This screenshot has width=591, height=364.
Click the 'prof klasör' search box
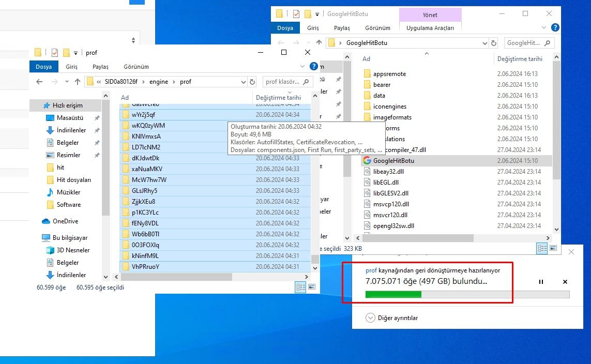point(282,82)
